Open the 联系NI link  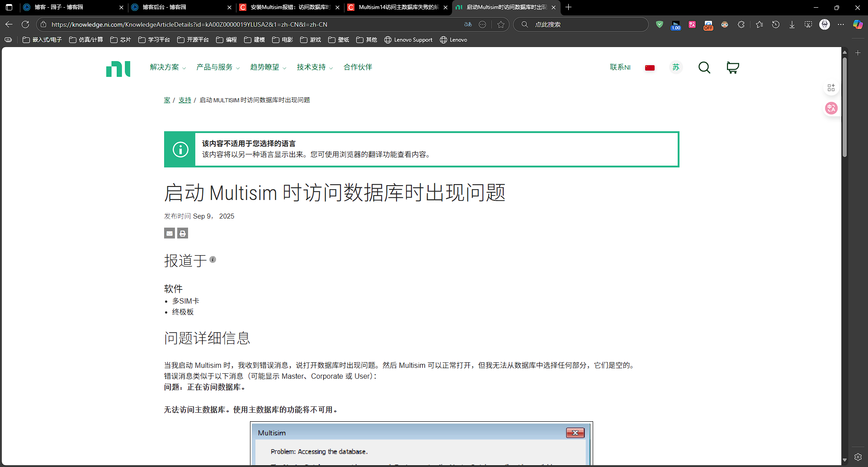tap(620, 67)
